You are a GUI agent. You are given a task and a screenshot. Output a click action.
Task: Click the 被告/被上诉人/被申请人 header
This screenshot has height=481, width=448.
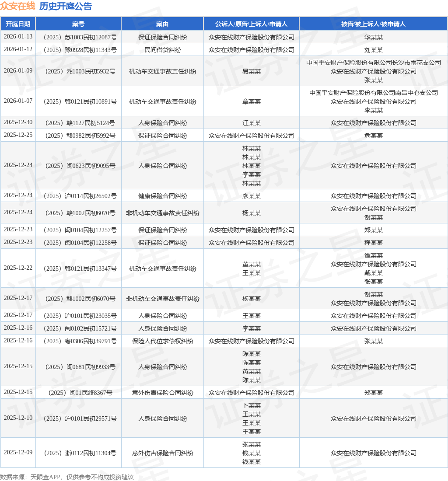(374, 24)
